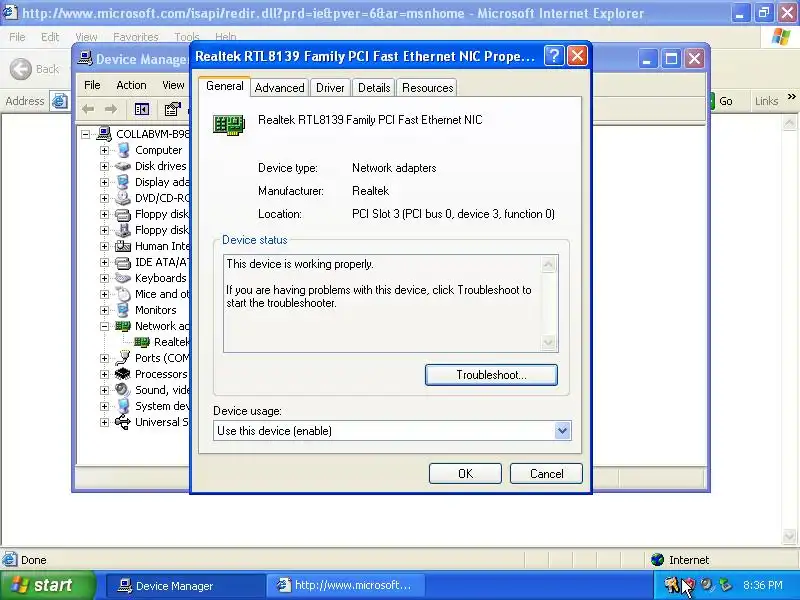The height and width of the screenshot is (600, 800).
Task: Open the View menu in Device Manager
Action: pos(173,85)
